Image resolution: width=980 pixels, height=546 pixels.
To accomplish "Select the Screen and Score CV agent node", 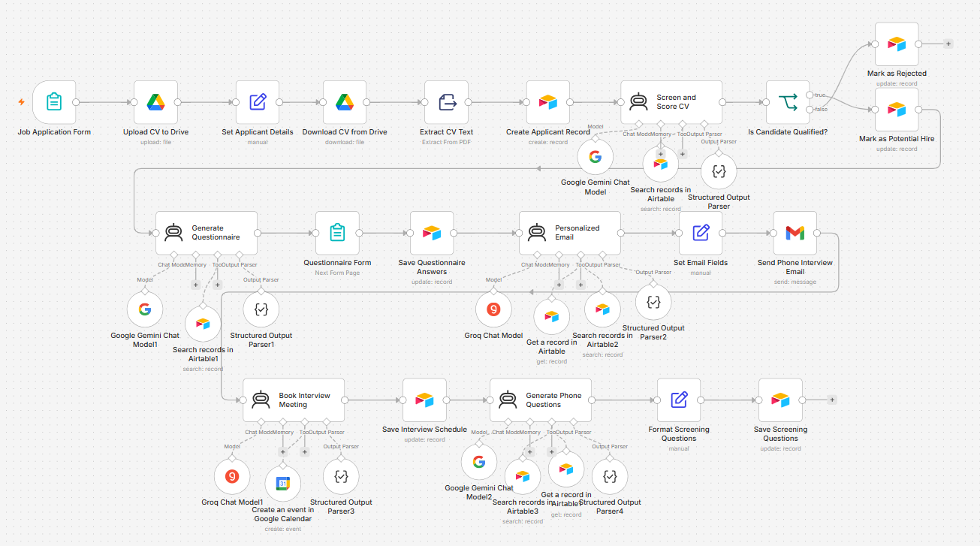I will pos(671,102).
